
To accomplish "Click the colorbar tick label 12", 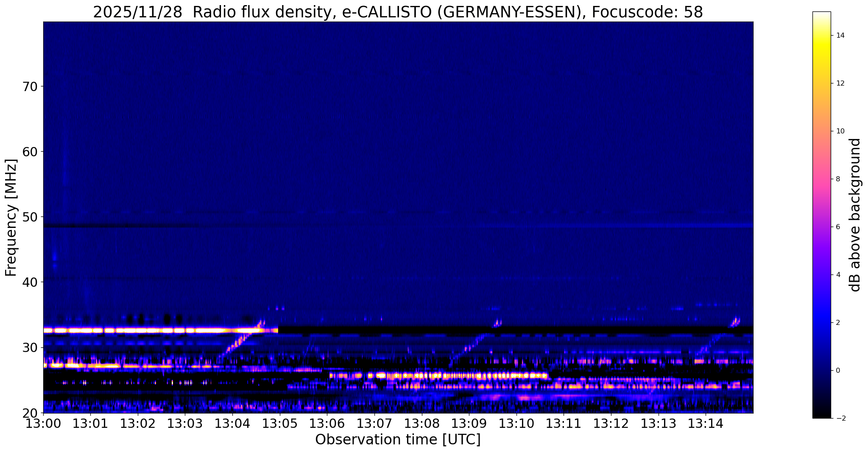I will [x=840, y=83].
